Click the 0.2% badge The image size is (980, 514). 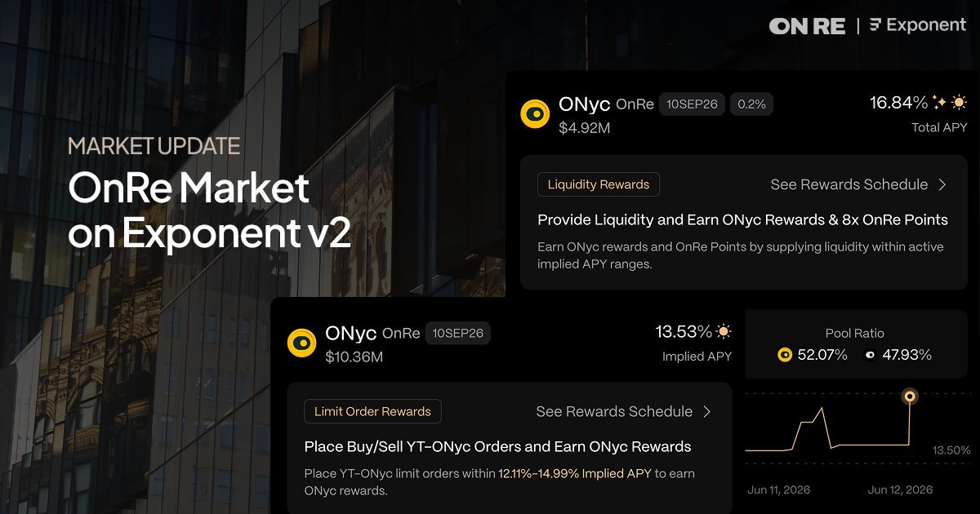click(752, 104)
